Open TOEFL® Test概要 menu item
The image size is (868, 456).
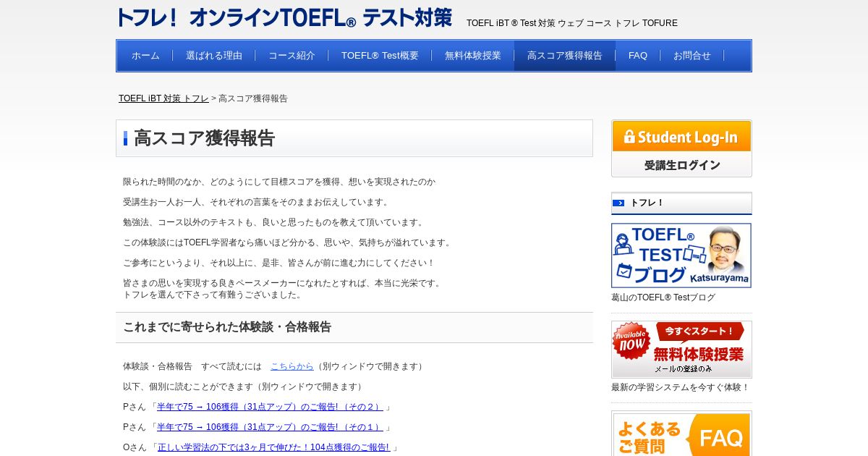pyautogui.click(x=380, y=56)
